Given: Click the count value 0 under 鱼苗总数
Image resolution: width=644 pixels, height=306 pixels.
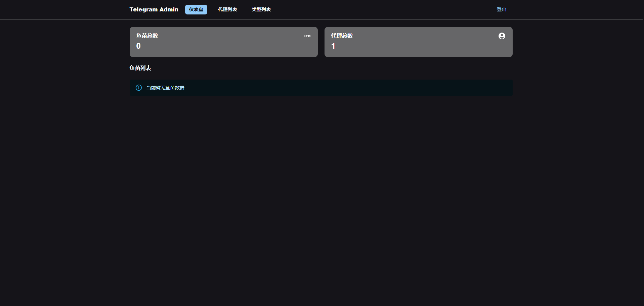Looking at the screenshot, I should pyautogui.click(x=138, y=46).
